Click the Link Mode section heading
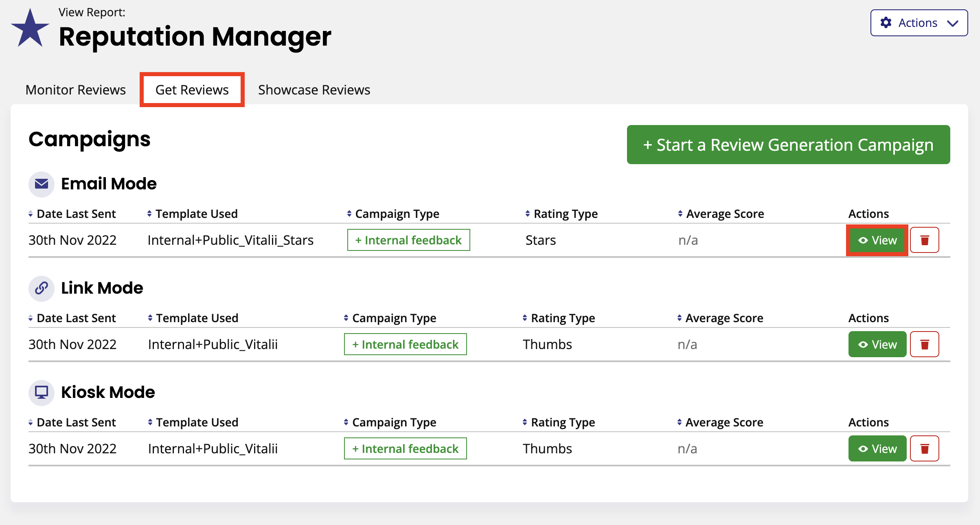Viewport: 980px width, 525px height. click(x=102, y=288)
